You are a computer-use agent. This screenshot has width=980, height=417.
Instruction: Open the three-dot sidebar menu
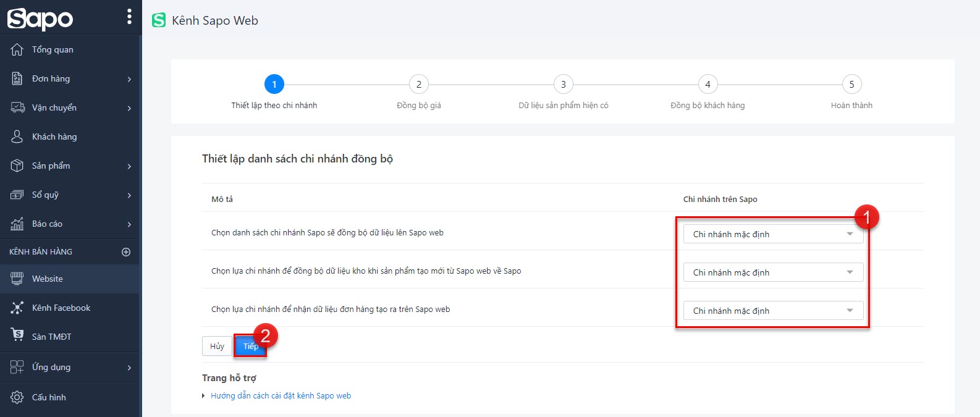click(x=129, y=17)
